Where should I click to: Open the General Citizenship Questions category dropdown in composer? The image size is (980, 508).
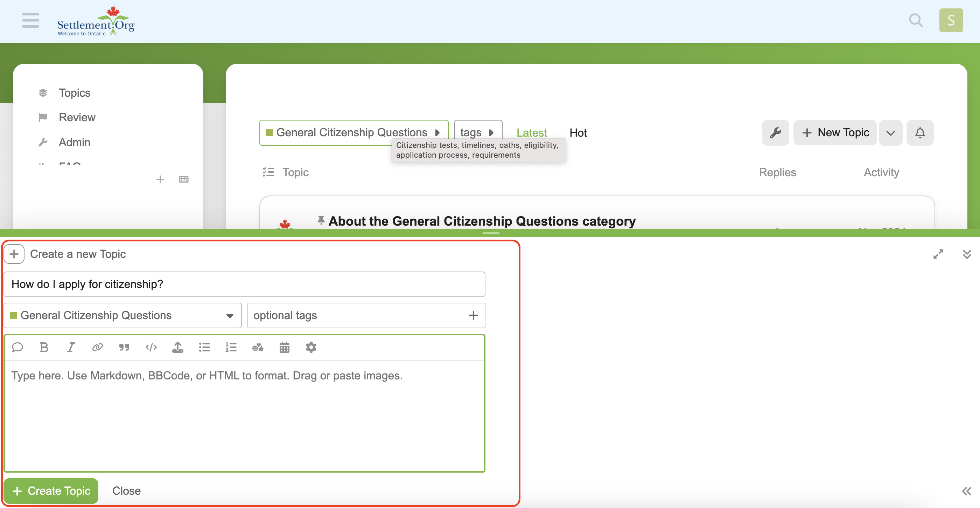[x=122, y=315]
